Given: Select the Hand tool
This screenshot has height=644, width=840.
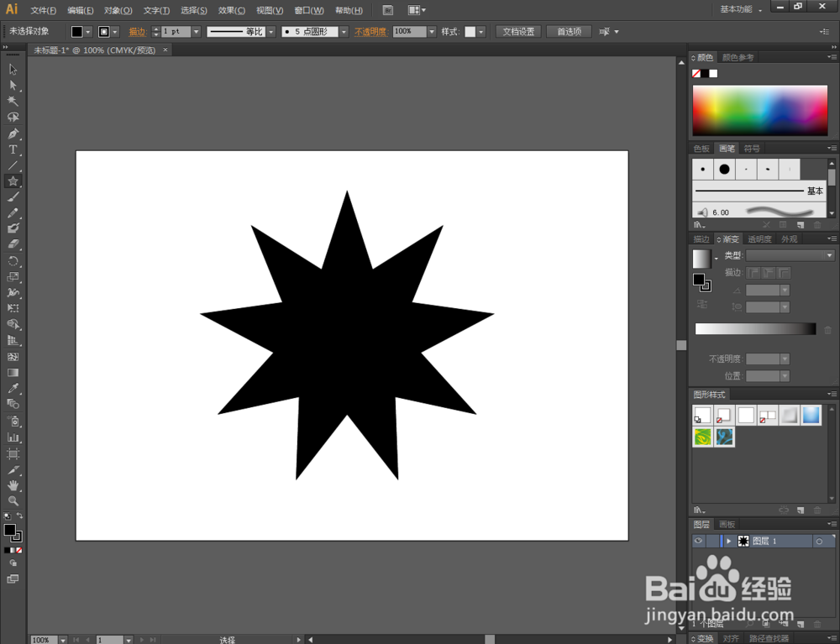Looking at the screenshot, I should 13,485.
